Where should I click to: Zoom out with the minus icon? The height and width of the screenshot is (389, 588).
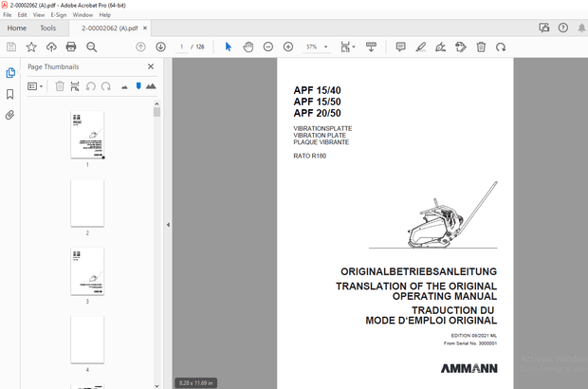tap(268, 46)
